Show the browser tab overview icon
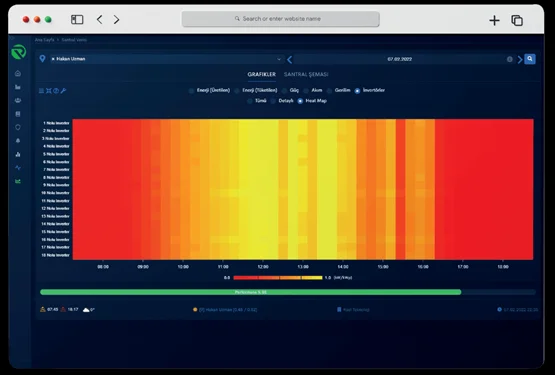This screenshot has width=555, height=375. 517,20
